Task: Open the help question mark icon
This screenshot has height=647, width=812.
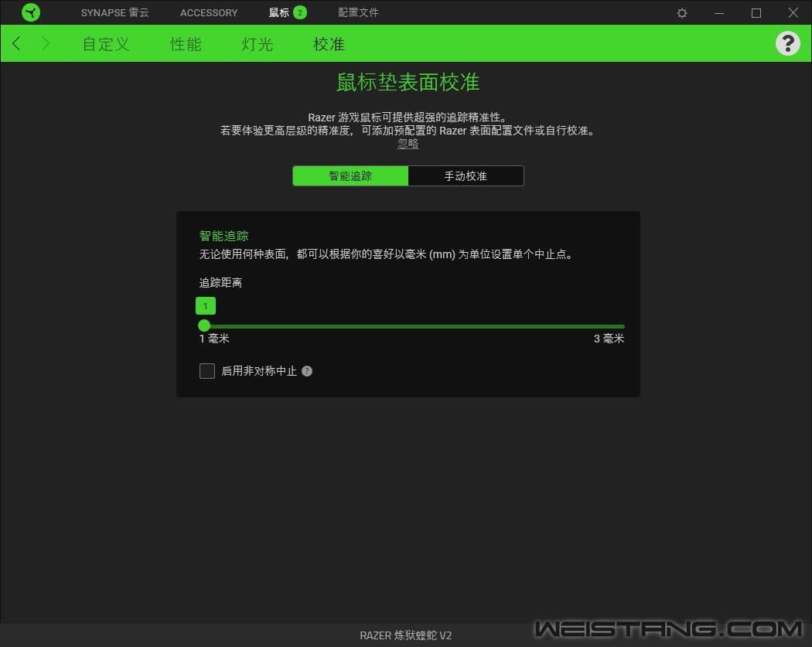Action: point(788,43)
